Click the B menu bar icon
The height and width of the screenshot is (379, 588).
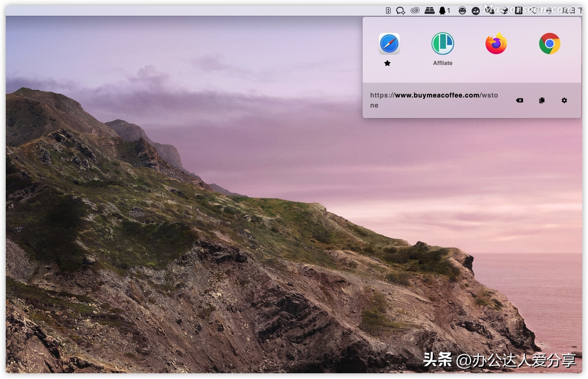pos(388,10)
